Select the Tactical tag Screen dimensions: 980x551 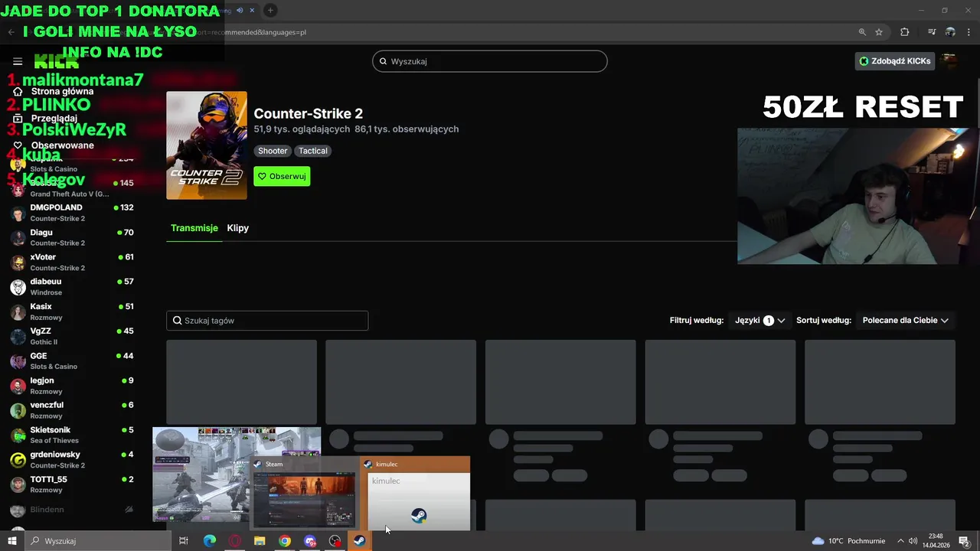click(313, 151)
